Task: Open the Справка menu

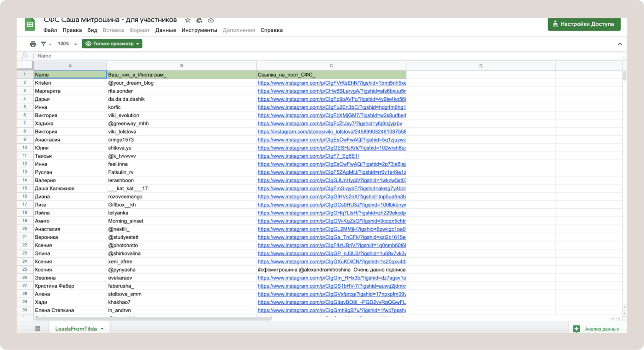Action: click(x=271, y=30)
